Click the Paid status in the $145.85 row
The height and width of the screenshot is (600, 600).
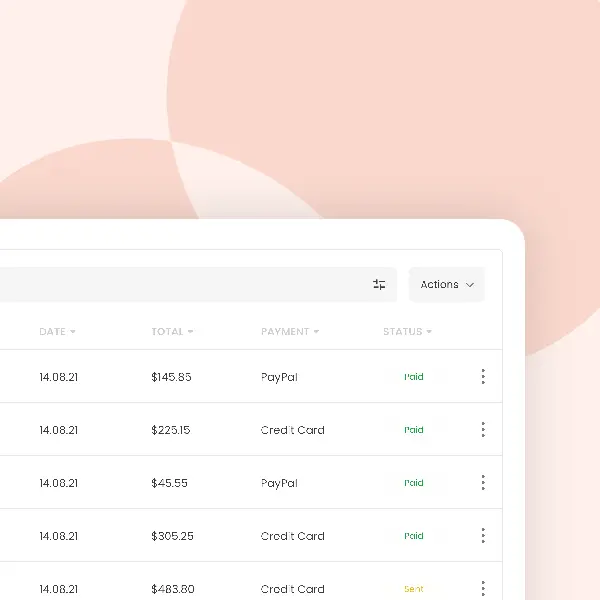pyautogui.click(x=413, y=378)
